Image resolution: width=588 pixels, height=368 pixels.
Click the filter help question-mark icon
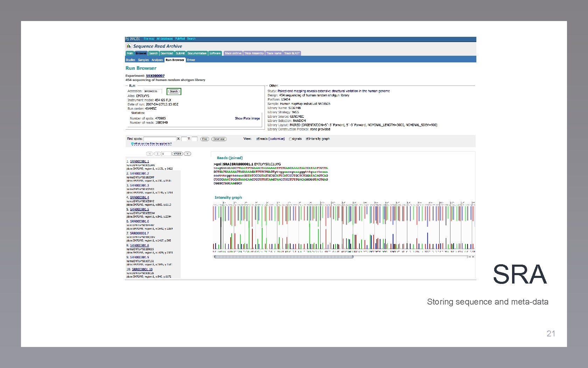click(132, 144)
